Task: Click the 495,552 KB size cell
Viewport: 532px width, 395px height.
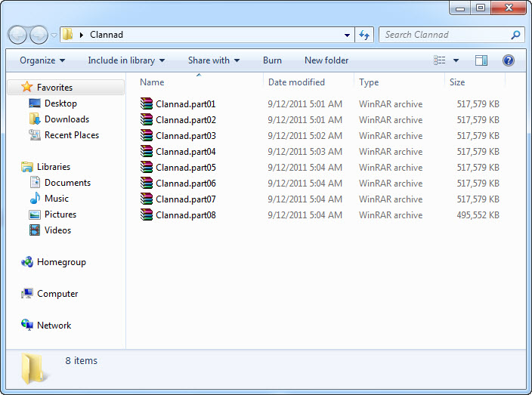Action: pyautogui.click(x=478, y=215)
